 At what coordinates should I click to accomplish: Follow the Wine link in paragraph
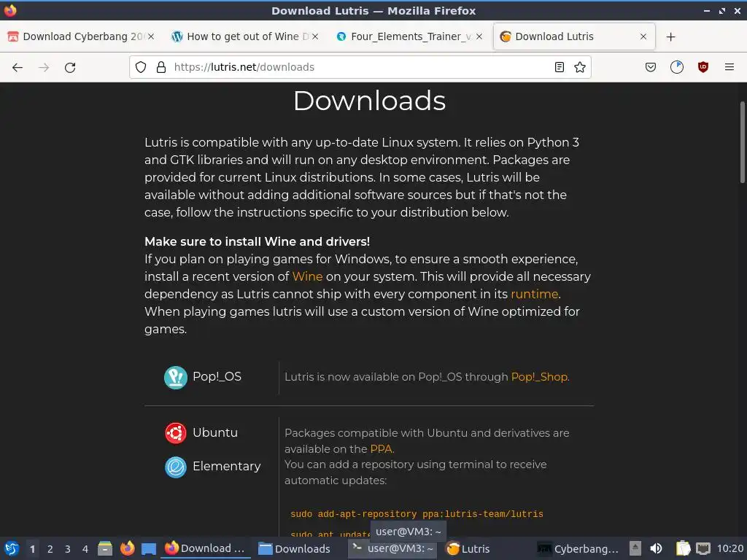tap(307, 276)
